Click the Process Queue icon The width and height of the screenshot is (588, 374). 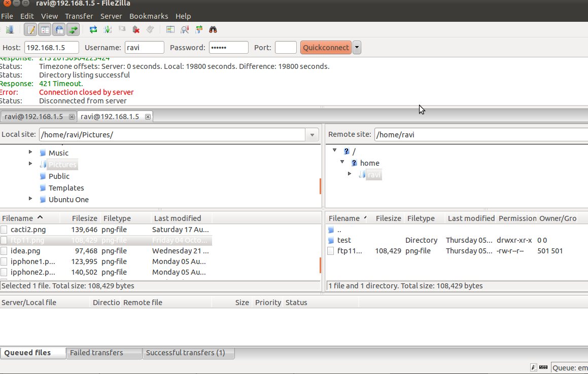point(107,29)
